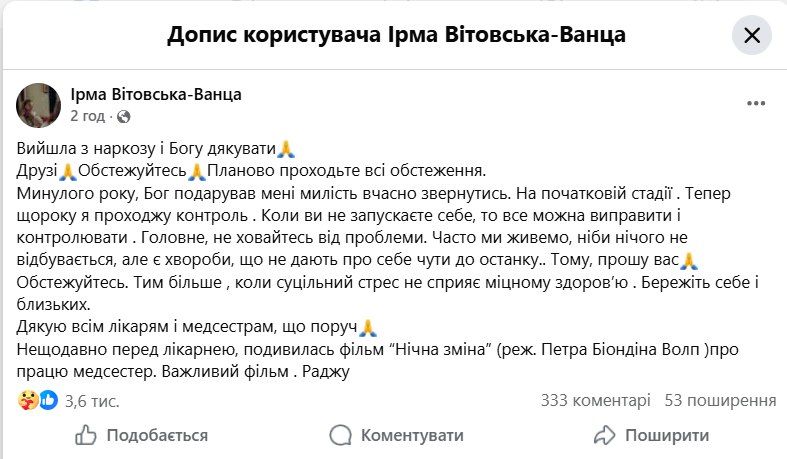Open the author name Ірма Вітовська-Ванца link
787x459 pixels.
coord(156,95)
